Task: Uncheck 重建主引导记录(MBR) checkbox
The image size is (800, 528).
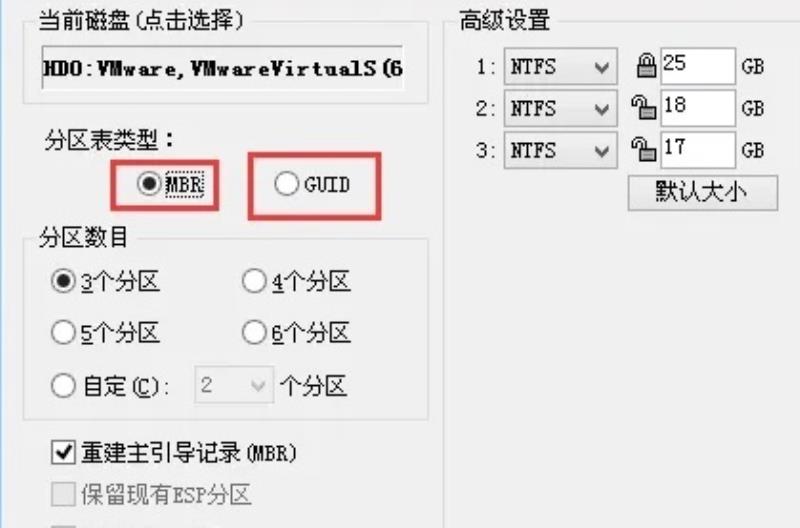Action: tap(63, 452)
